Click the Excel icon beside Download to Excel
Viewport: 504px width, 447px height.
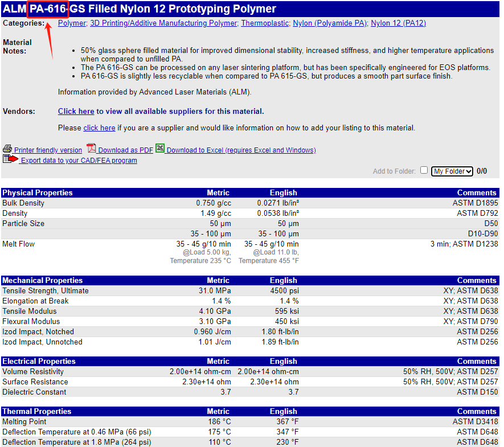[160, 148]
